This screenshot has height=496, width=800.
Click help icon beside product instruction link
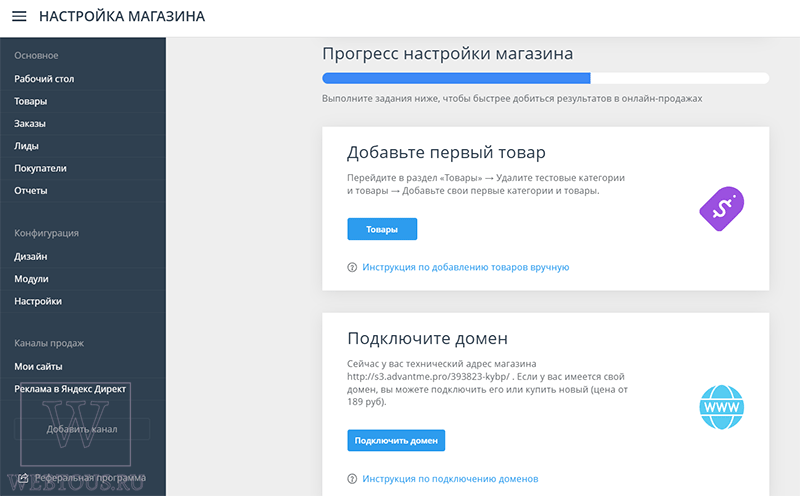pyautogui.click(x=352, y=267)
